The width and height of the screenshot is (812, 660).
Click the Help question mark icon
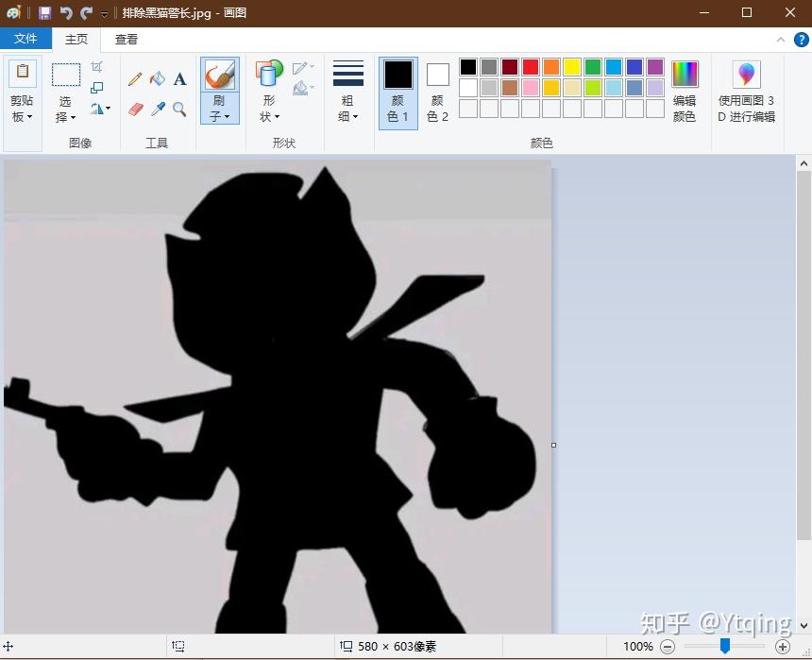point(801,40)
